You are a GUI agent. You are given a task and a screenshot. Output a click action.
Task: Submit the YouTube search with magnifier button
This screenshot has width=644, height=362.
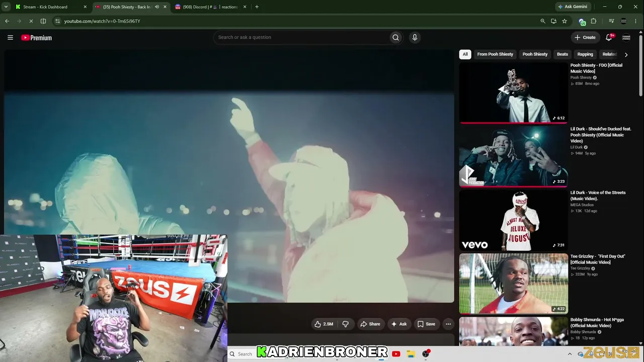click(395, 37)
